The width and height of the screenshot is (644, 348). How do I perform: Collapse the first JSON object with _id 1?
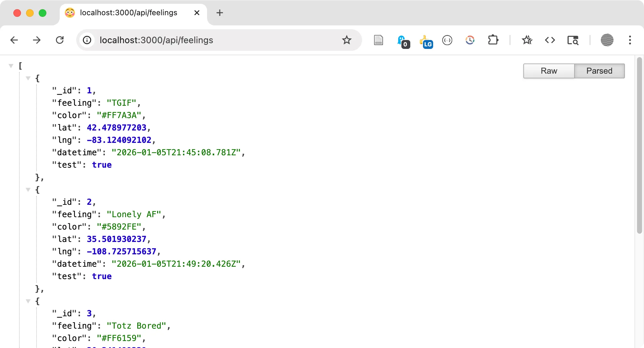click(28, 78)
